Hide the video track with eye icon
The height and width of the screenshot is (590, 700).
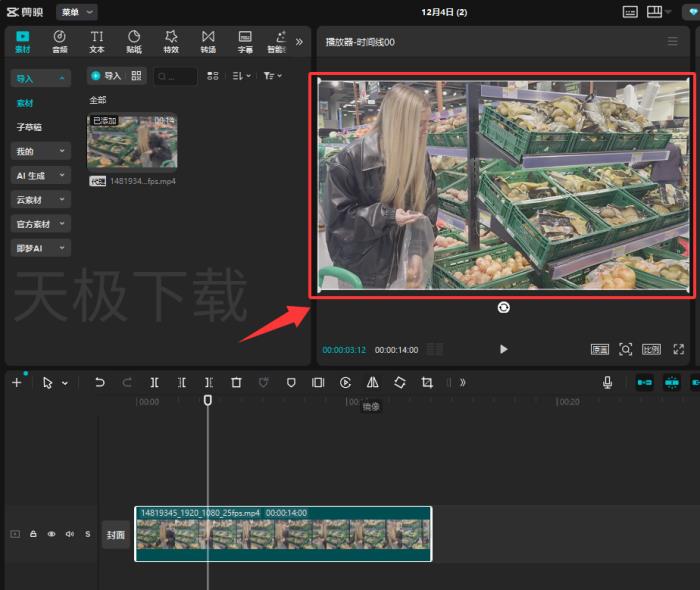coord(51,534)
